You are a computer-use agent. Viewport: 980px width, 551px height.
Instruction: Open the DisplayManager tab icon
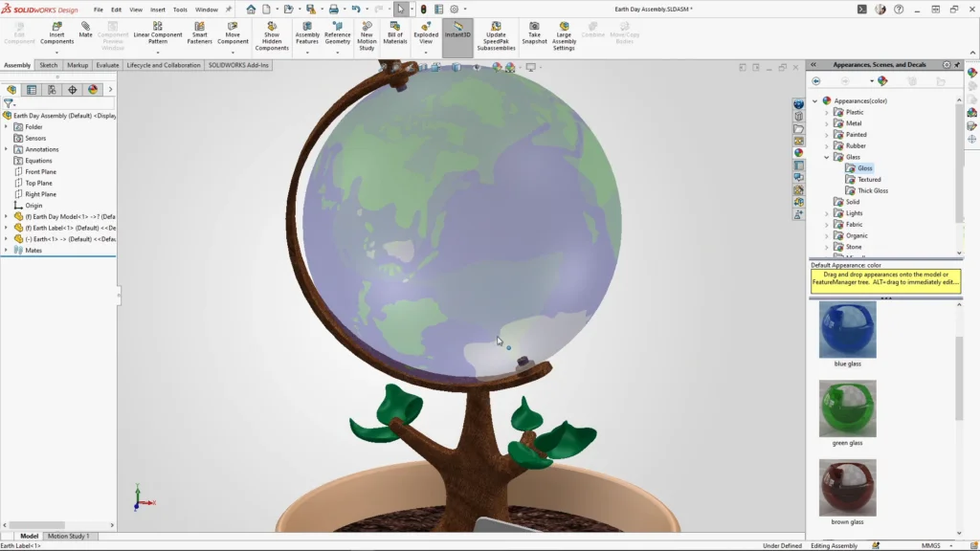click(x=93, y=90)
